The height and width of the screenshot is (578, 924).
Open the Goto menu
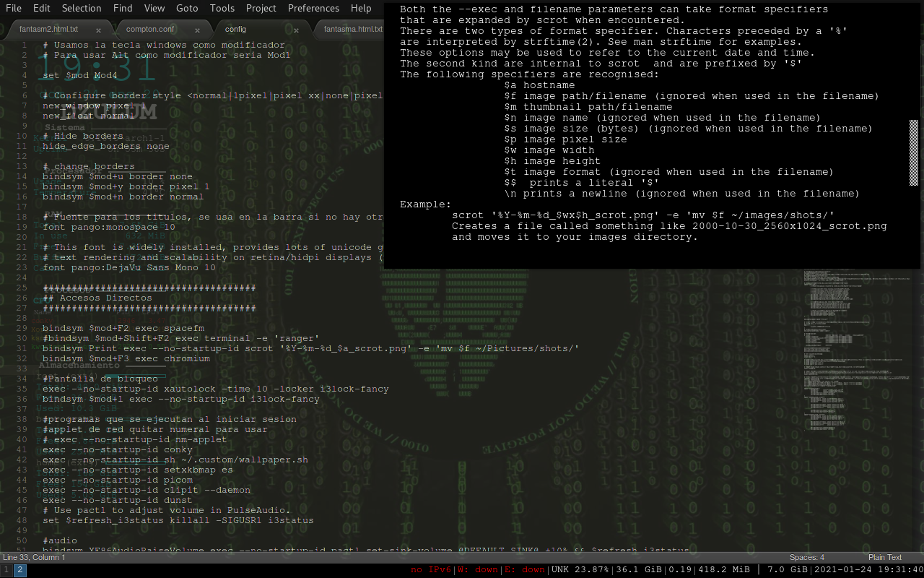point(187,8)
